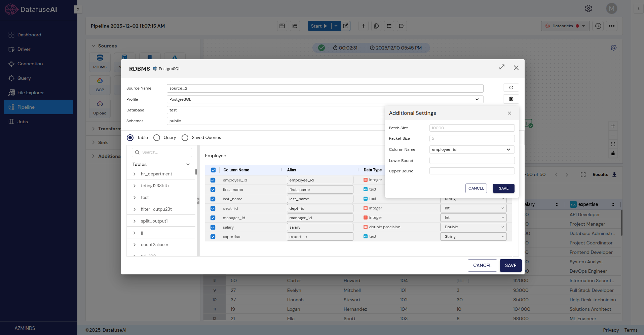Select the Saved Queries radio option
Image resolution: width=644 pixels, height=335 pixels.
[x=185, y=138]
